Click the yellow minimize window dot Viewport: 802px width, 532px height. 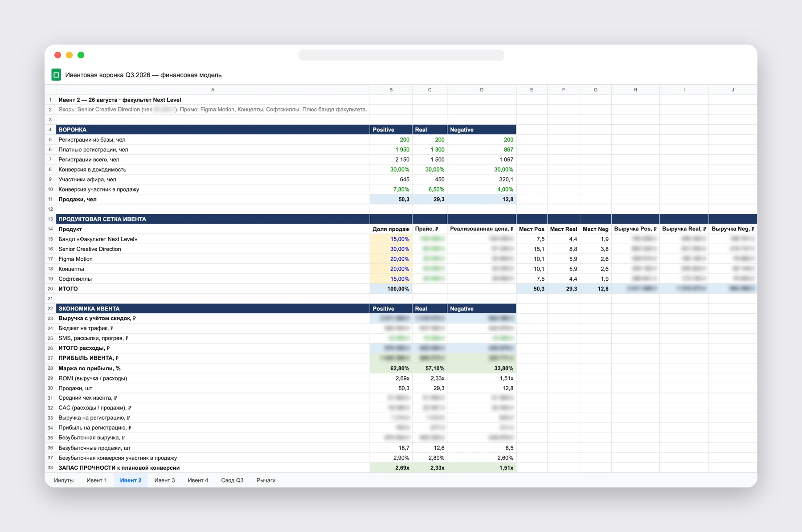[69, 55]
